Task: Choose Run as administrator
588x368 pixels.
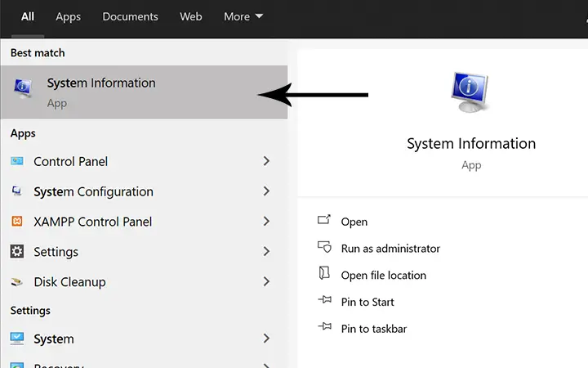Action: coord(390,249)
